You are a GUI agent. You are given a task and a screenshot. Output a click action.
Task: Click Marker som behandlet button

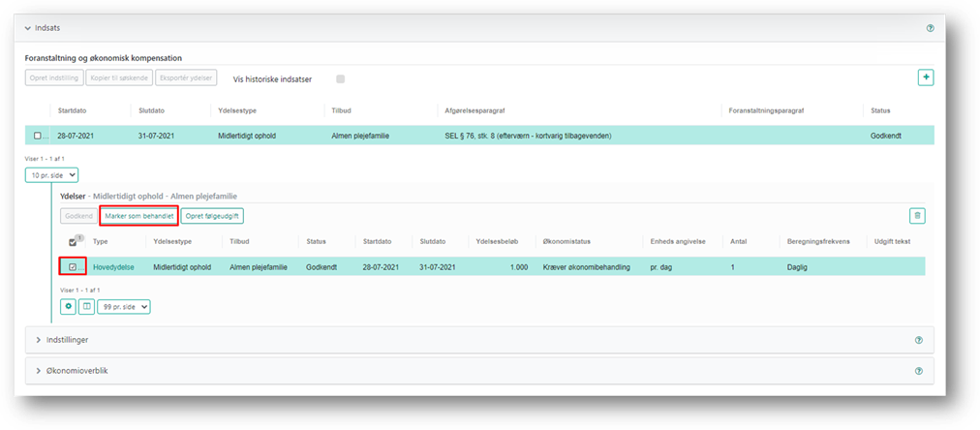pos(138,216)
